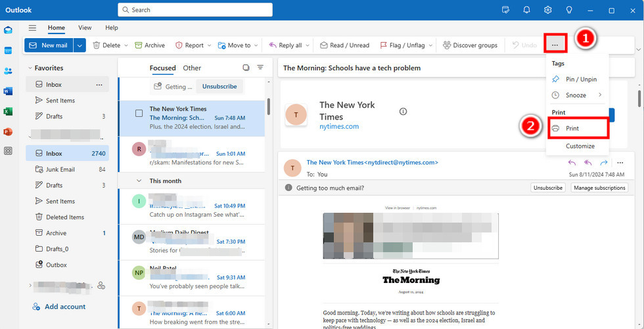Click the message list filter icon
This screenshot has width=644, height=329.
point(260,68)
